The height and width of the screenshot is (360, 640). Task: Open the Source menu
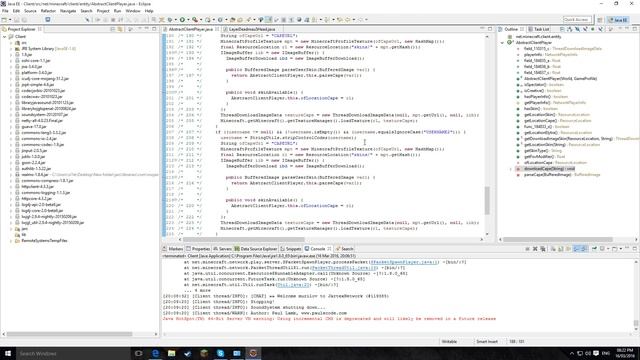(30, 11)
